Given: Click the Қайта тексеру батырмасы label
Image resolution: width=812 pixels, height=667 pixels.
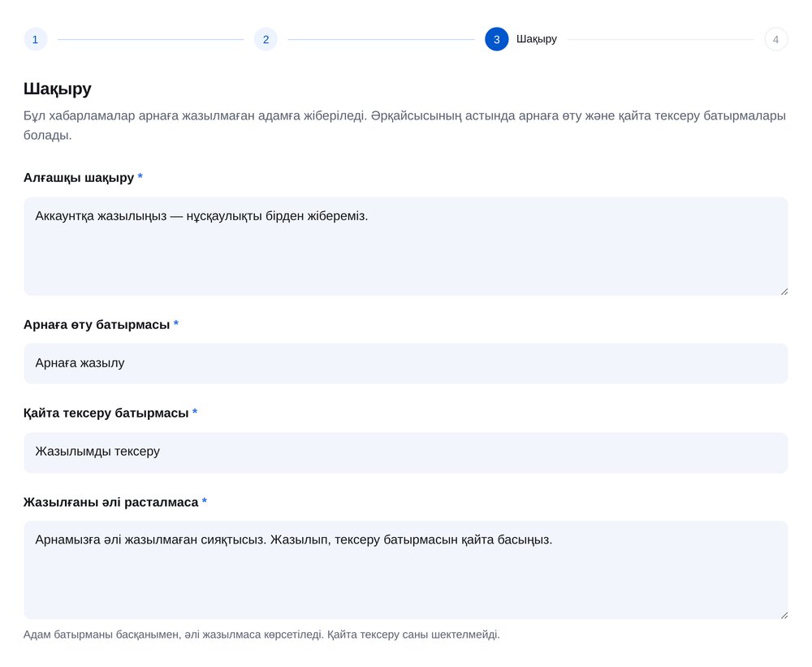Looking at the screenshot, I should point(106,413).
